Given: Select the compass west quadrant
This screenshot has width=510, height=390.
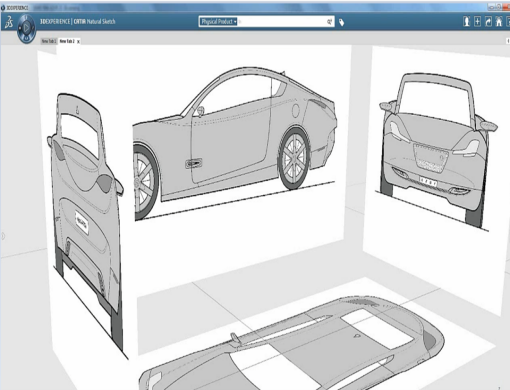Looking at the screenshot, I should coord(20,28).
